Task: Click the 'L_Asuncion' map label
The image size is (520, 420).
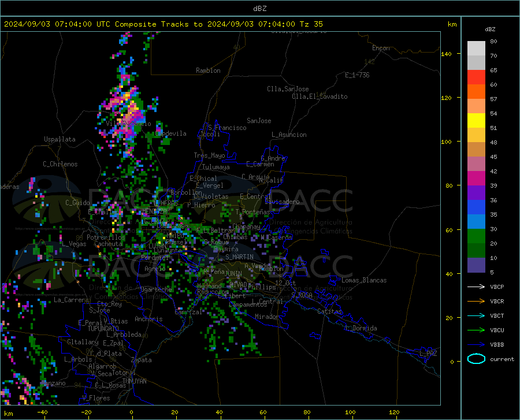Action: pyautogui.click(x=289, y=135)
